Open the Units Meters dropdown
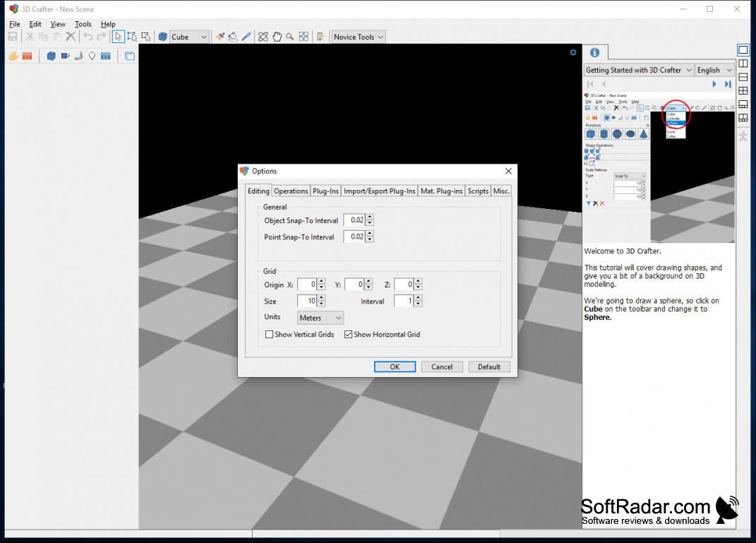Screen dimensions: 756x543 [320, 318]
